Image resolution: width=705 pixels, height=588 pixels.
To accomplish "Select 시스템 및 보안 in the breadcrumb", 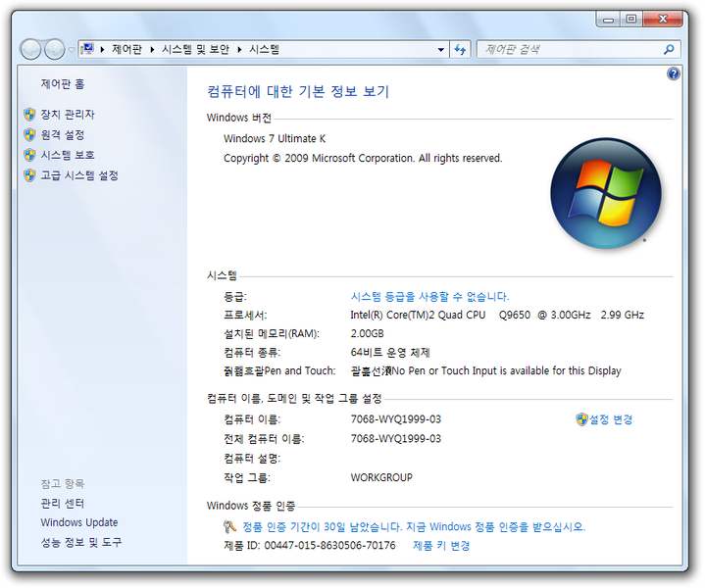I will 195,49.
